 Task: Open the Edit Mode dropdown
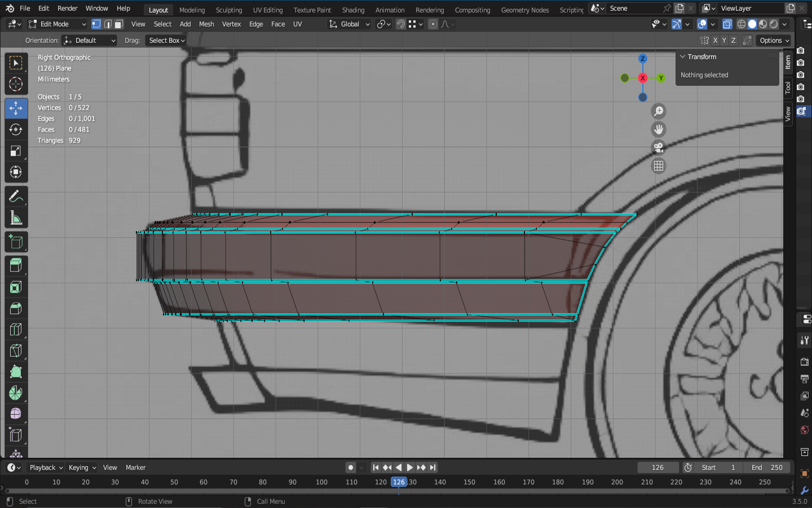[57, 24]
